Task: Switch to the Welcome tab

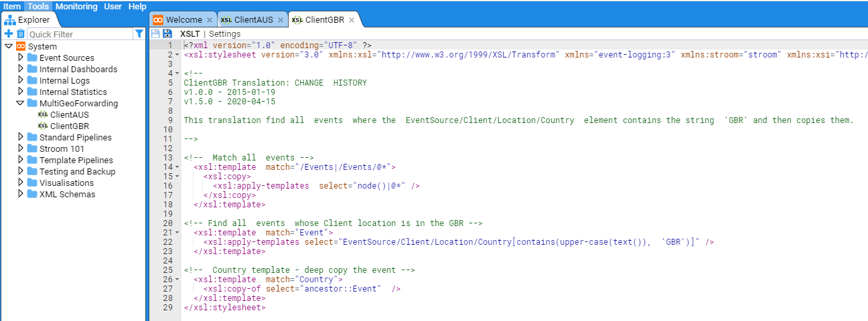Action: (184, 20)
